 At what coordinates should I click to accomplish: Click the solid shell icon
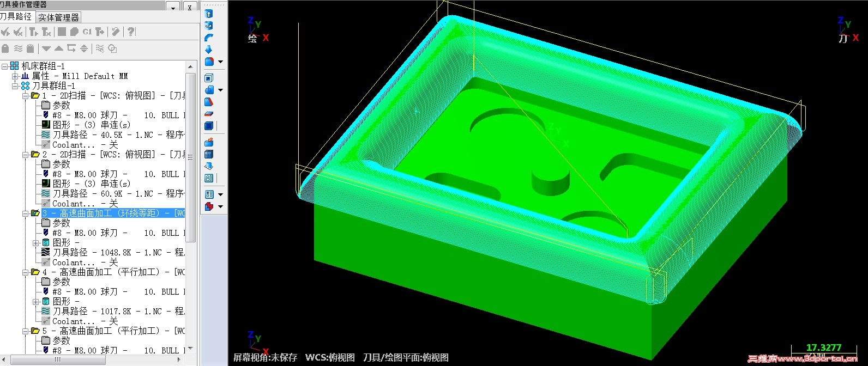209,78
